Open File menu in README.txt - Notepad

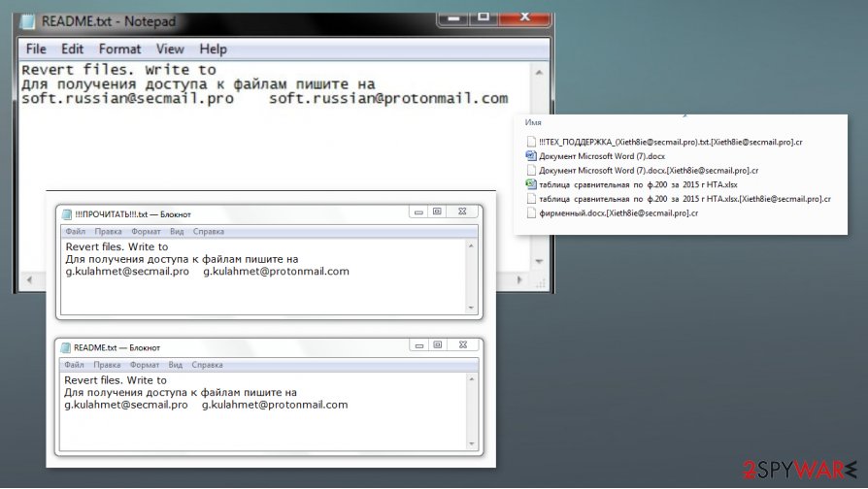coord(36,49)
